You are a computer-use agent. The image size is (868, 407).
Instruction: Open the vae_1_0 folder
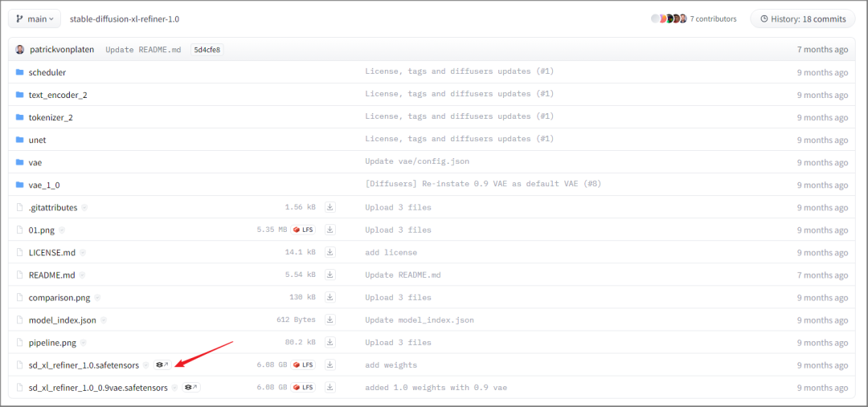pos(44,185)
